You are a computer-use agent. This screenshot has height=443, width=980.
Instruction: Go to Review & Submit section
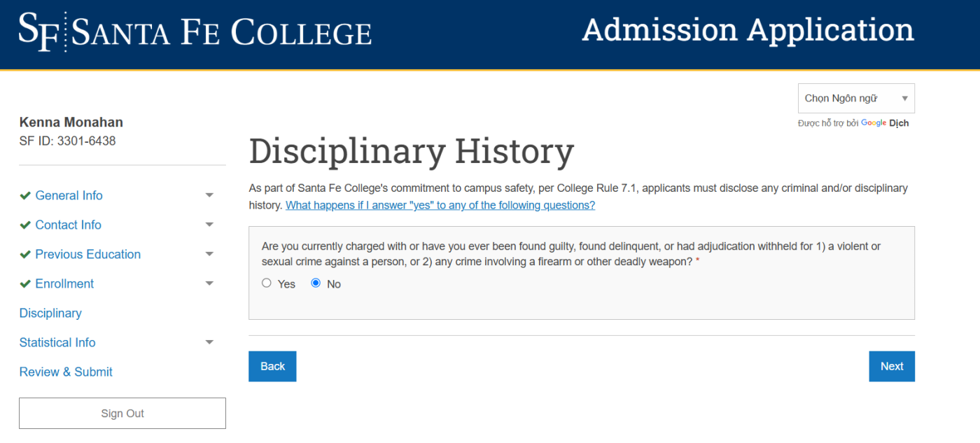[66, 372]
